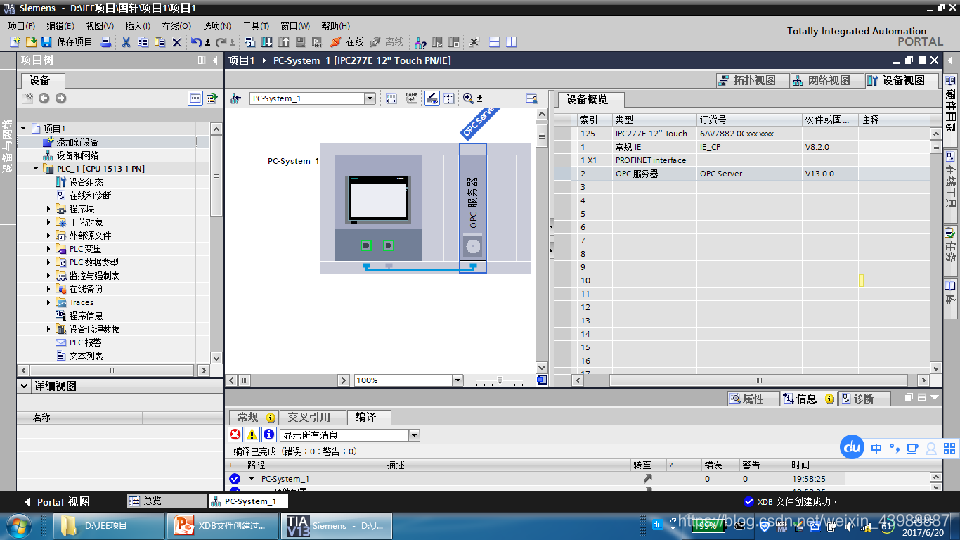Select the OPC 服务器 module in device view
Image resolution: width=960 pixels, height=540 pixels.
[x=473, y=208]
